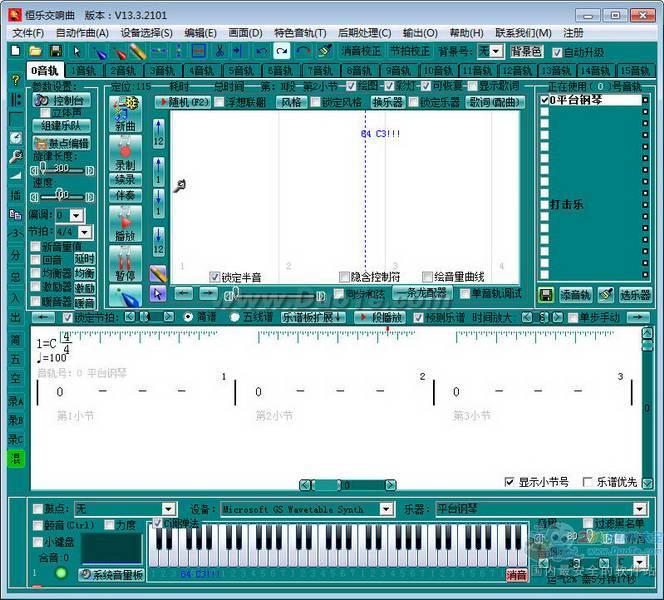Enable the 隐含控制符 checkbox
664x600 pixels.
pyautogui.click(x=344, y=277)
